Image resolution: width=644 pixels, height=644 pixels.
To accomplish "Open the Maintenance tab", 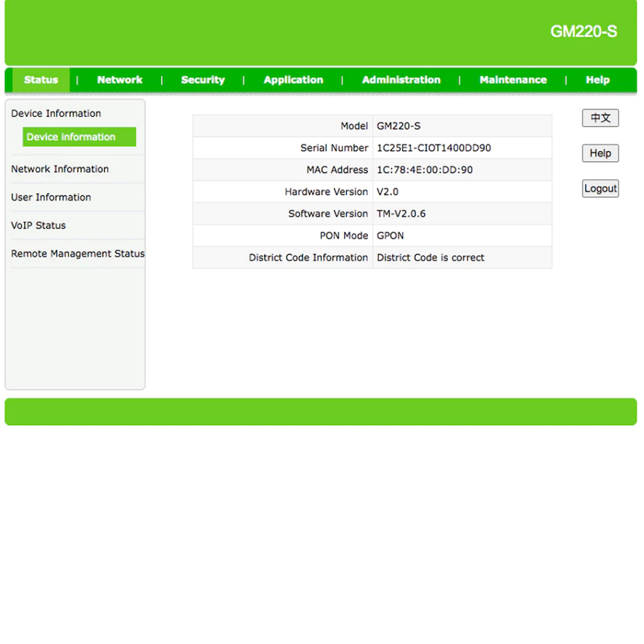I will [513, 80].
